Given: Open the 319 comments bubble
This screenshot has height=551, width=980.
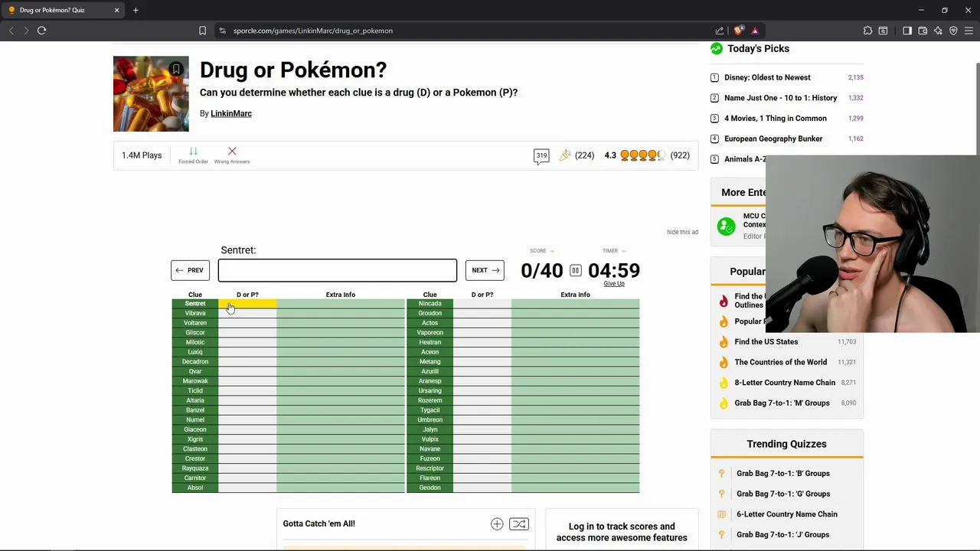Looking at the screenshot, I should (541, 156).
